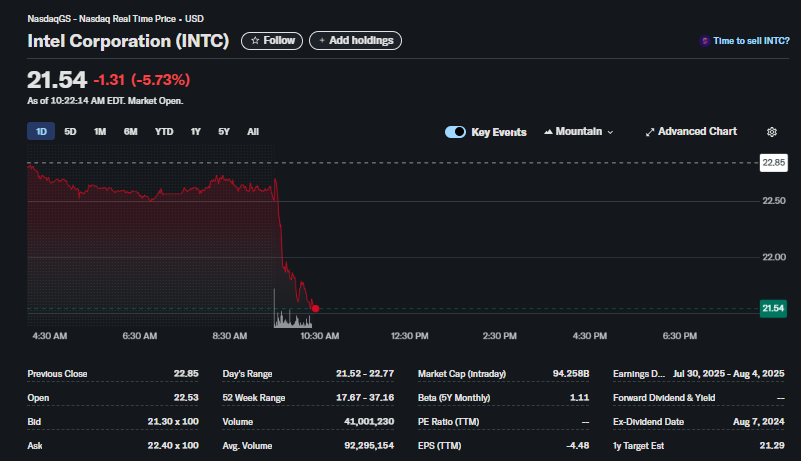The width and height of the screenshot is (801, 461).
Task: Click the Market Cap (intraday) label
Action: pyautogui.click(x=462, y=374)
